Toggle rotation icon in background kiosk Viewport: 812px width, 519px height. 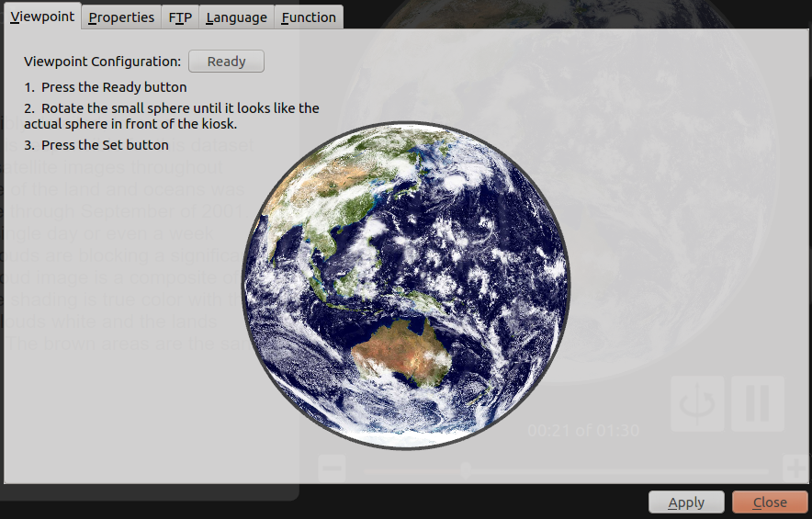[697, 403]
